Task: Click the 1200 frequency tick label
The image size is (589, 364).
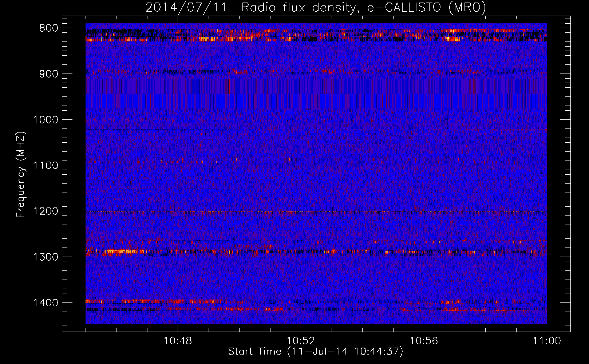Action: [46, 211]
